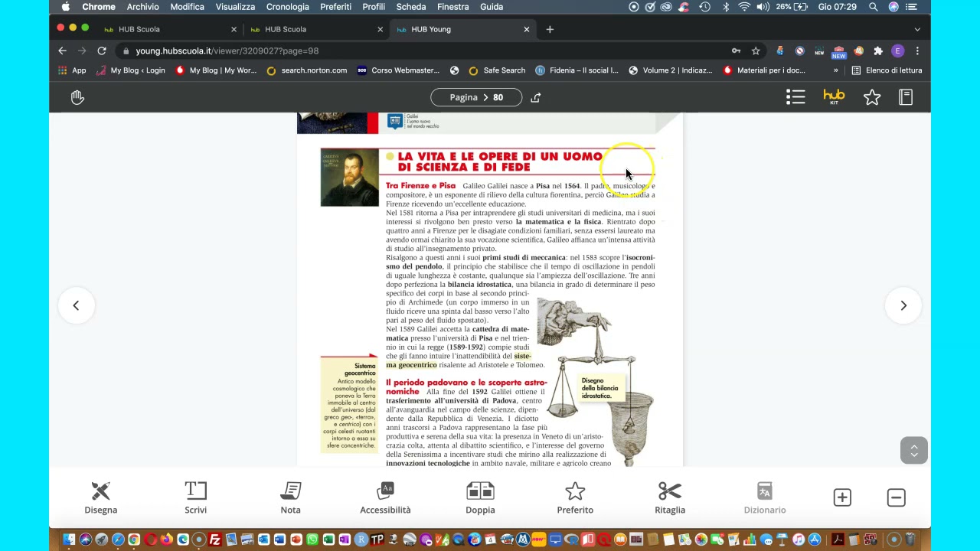The image size is (980, 551).
Task: Close the HUB Young tab
Action: 527,29
